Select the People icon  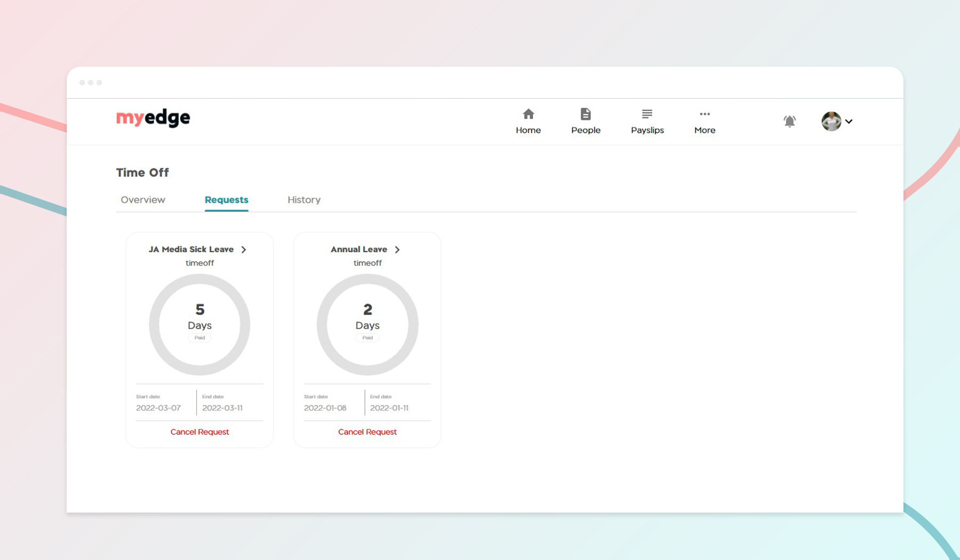point(585,120)
